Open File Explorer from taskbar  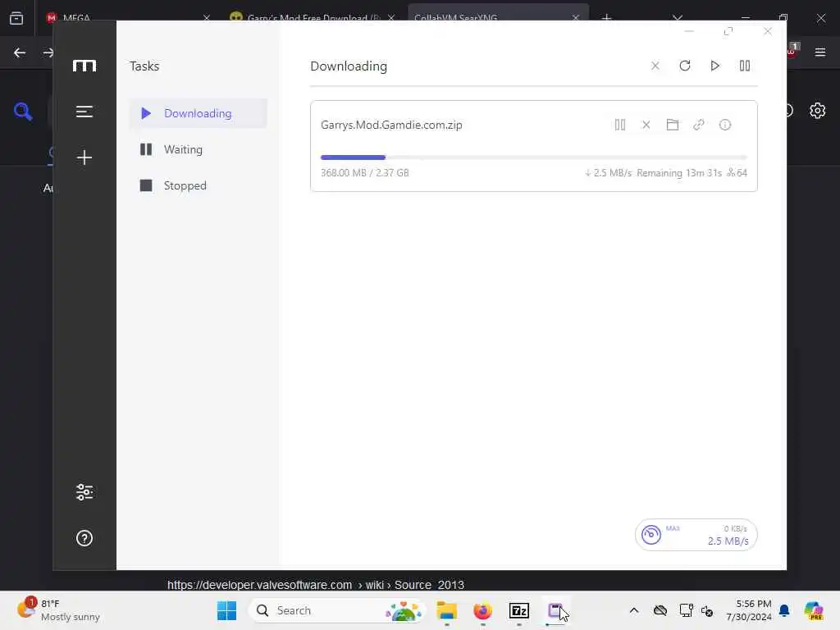click(446, 610)
